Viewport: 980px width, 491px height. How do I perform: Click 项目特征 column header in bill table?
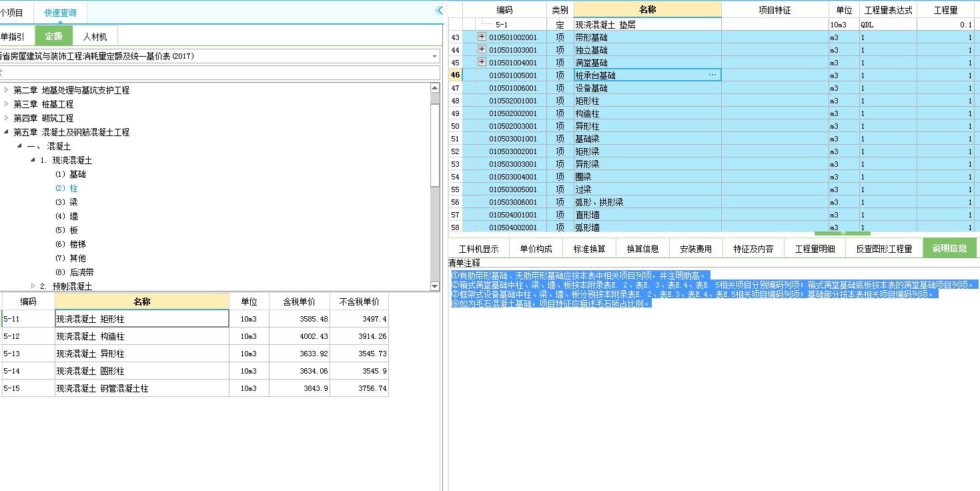click(x=775, y=10)
